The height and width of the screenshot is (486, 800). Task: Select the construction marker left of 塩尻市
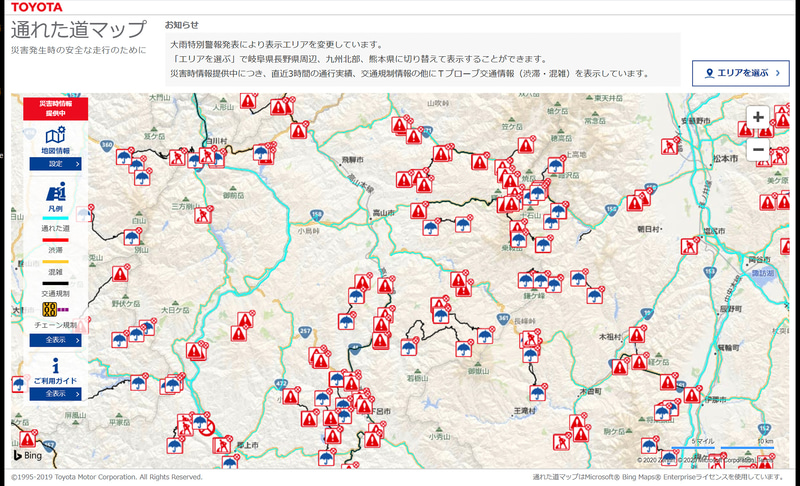pyautogui.click(x=690, y=246)
